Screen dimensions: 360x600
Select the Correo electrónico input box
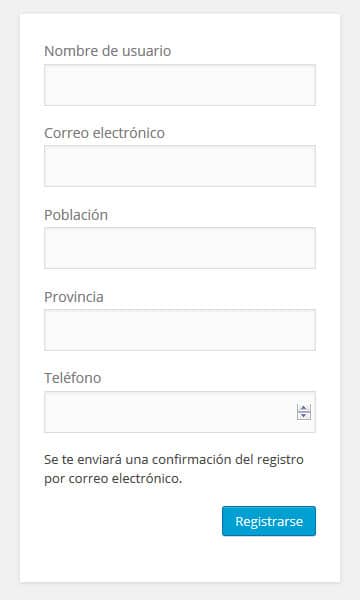pyautogui.click(x=180, y=166)
